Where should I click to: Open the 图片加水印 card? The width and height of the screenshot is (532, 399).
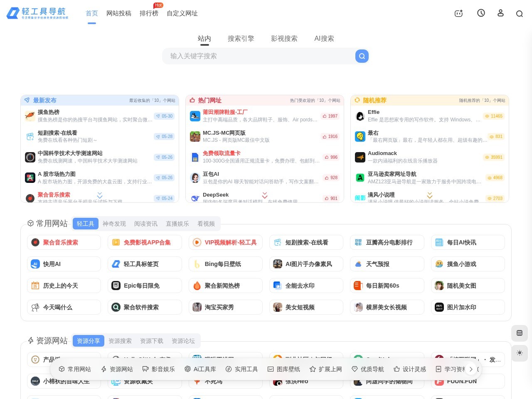468,307
